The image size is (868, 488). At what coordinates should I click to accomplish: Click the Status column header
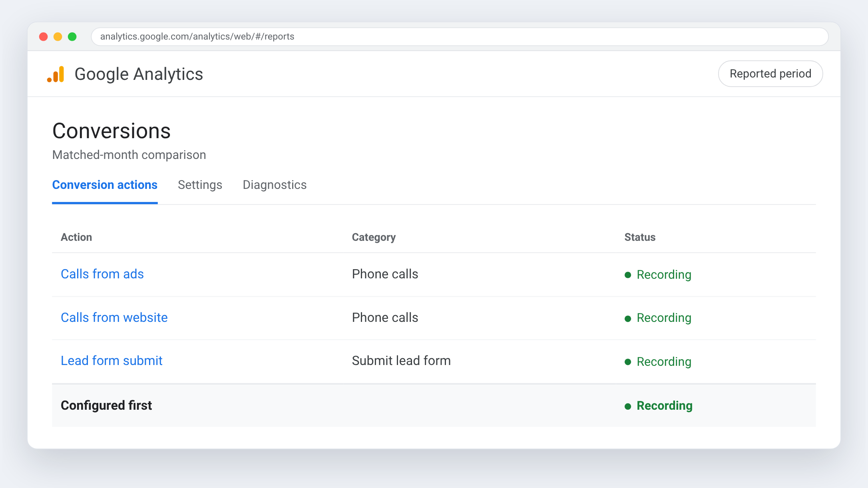click(640, 237)
